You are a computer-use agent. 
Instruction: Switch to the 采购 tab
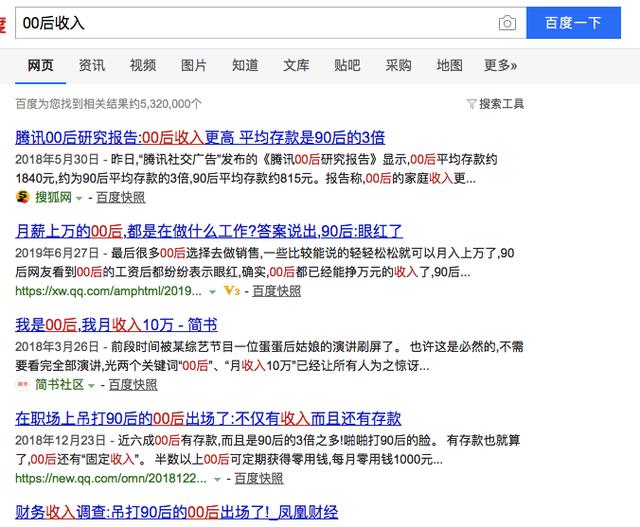coord(398,65)
